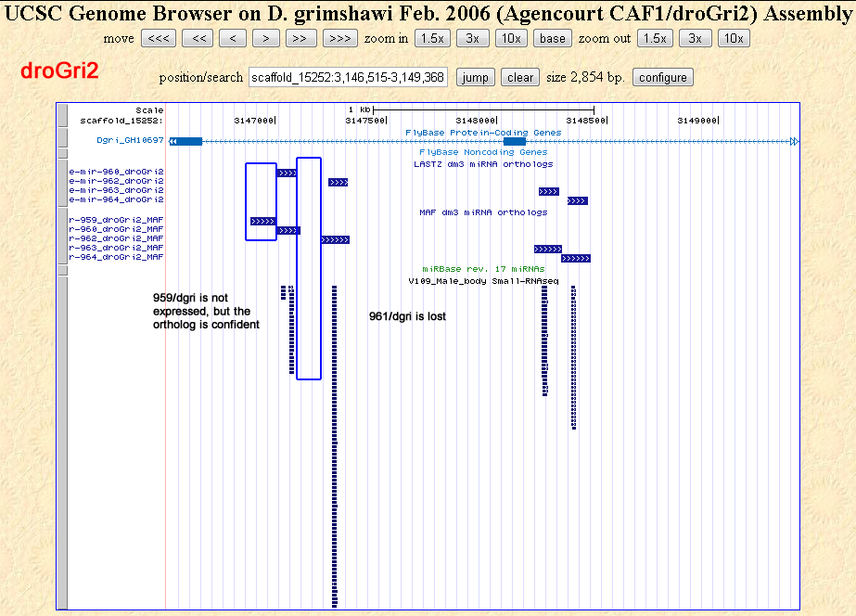
Task: Click the single > move right button
Action: pos(266,38)
